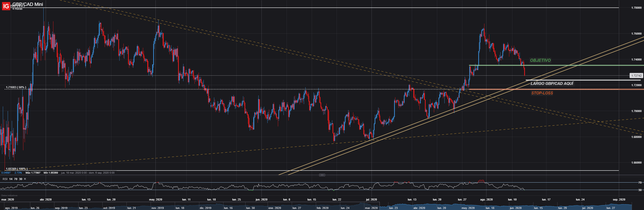The width and height of the screenshot is (644, 210).
Task: Click the RSI axis level 30 label
Action: click(x=640, y=190)
